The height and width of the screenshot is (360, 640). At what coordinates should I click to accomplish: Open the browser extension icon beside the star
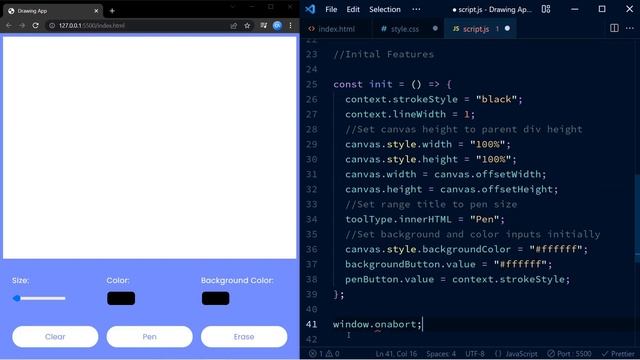tap(263, 25)
